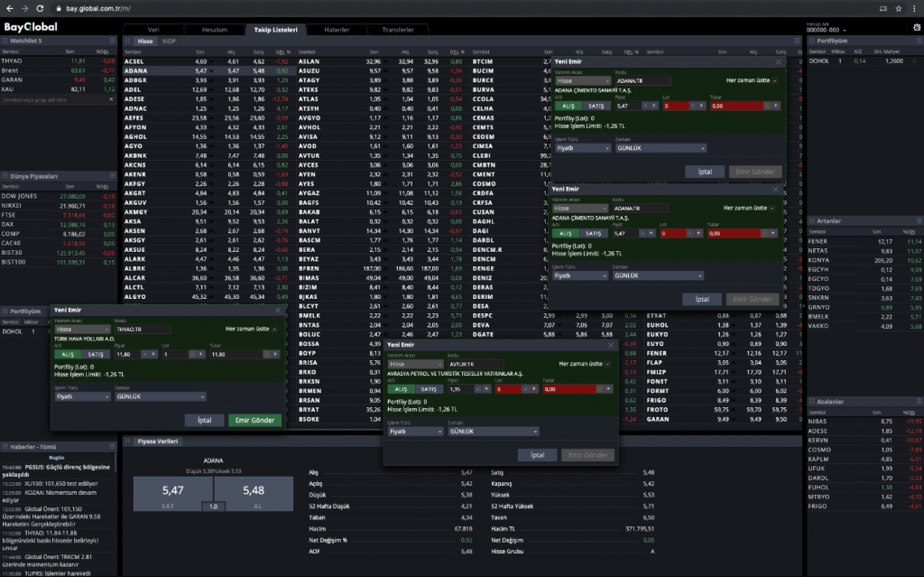Viewport: 924px width, 577px height.
Task: Close the THYAO:TR Yeni Emir dialog
Action: point(278,310)
